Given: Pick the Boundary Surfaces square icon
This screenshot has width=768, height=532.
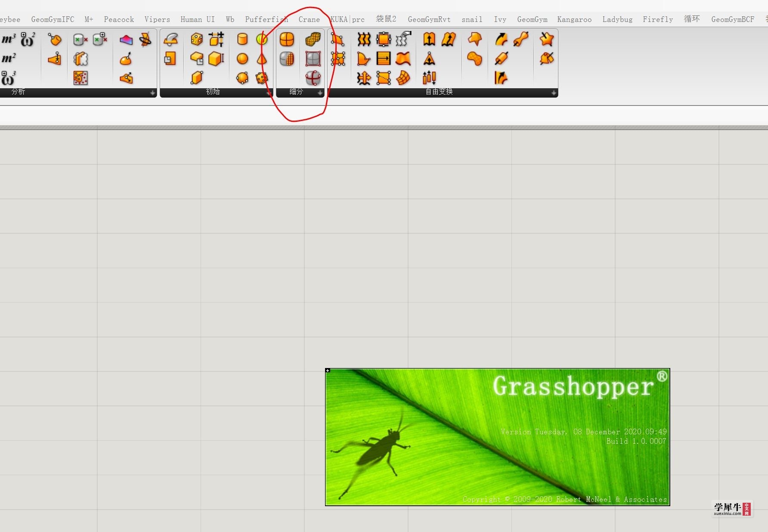Looking at the screenshot, I should click(x=384, y=40).
